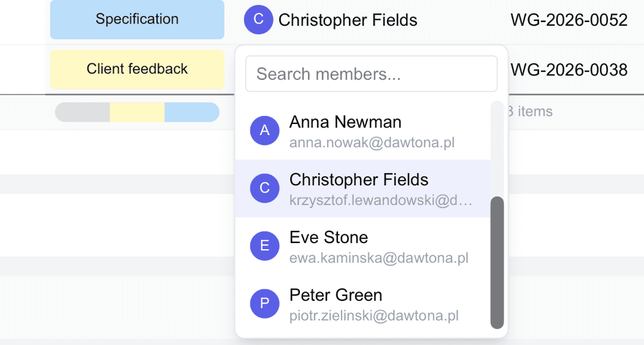Select highlighted Christopher Fields name in dropdown
The height and width of the screenshot is (345, 644).
(359, 180)
